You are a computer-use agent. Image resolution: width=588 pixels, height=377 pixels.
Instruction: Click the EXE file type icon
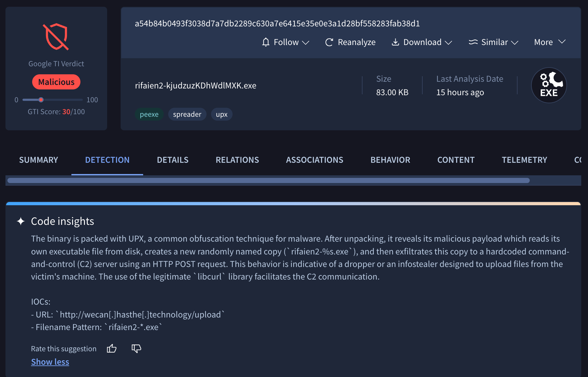[549, 85]
